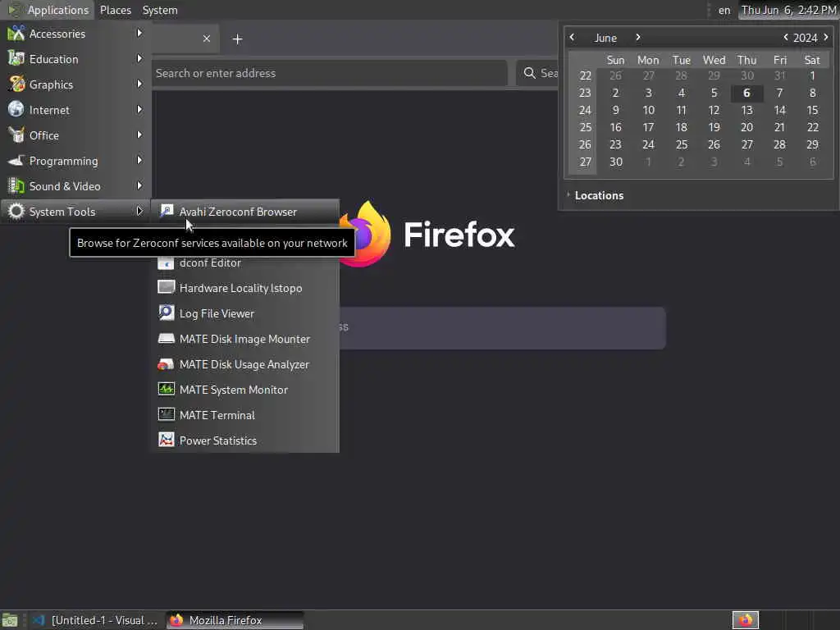Click the Education category icon
Viewport: 840px width, 630px height.
coord(16,58)
